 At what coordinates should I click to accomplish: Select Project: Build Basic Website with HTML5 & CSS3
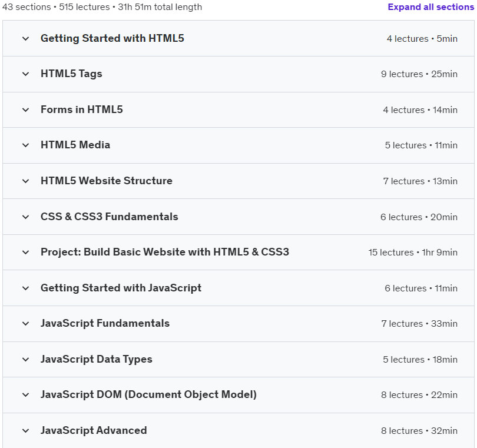[165, 252]
